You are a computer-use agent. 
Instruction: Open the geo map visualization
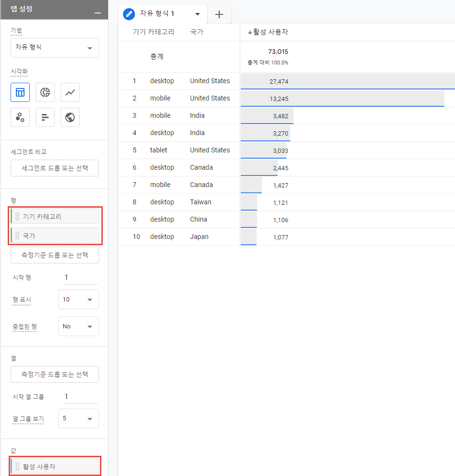click(70, 117)
